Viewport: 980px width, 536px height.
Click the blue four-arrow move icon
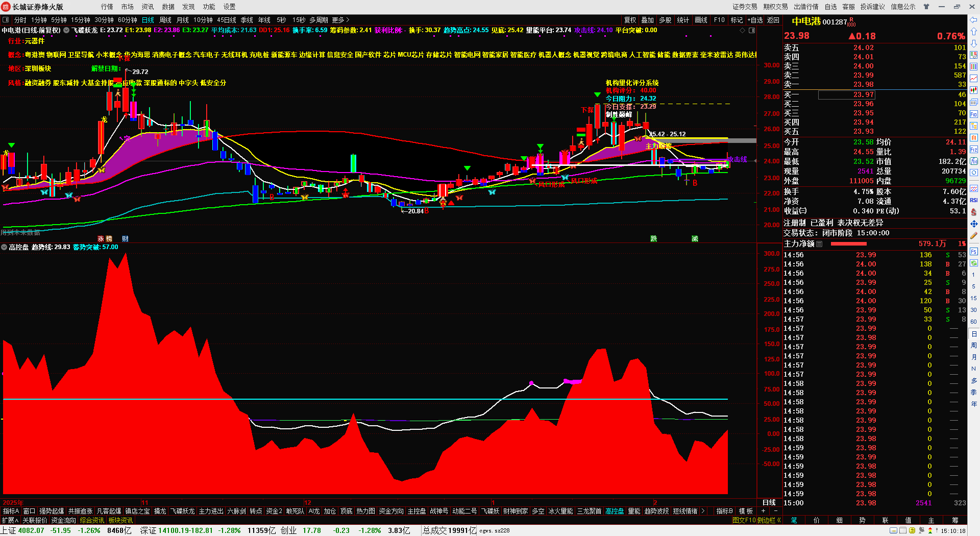(974, 224)
